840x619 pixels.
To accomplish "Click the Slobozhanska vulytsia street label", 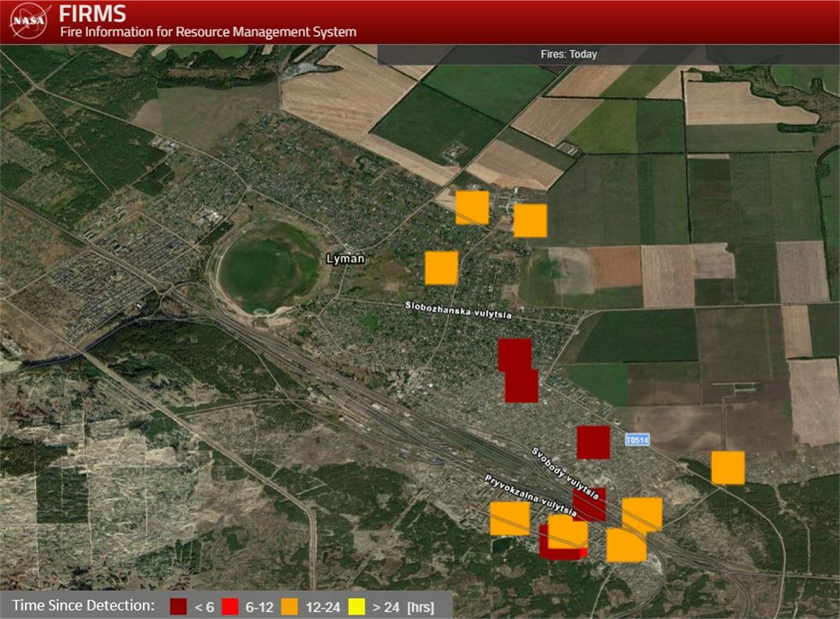I will tap(458, 310).
